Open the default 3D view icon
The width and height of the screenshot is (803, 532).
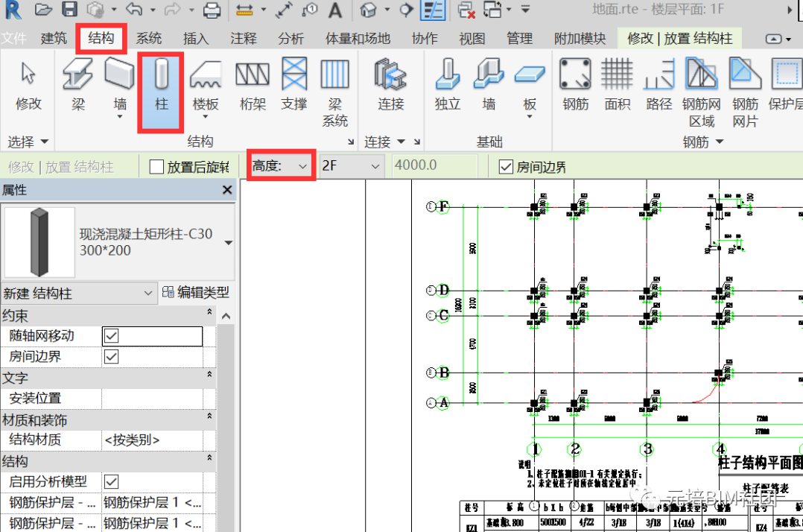[368, 10]
